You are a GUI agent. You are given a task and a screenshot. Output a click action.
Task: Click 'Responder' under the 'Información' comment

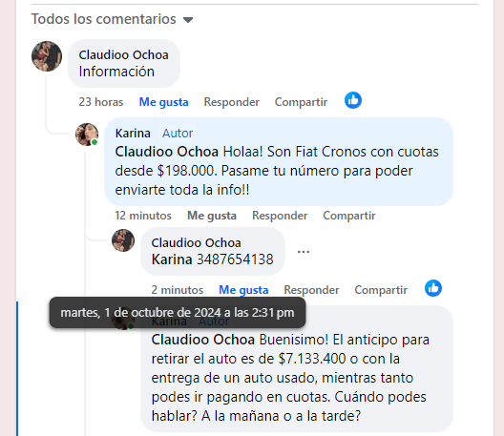[231, 102]
